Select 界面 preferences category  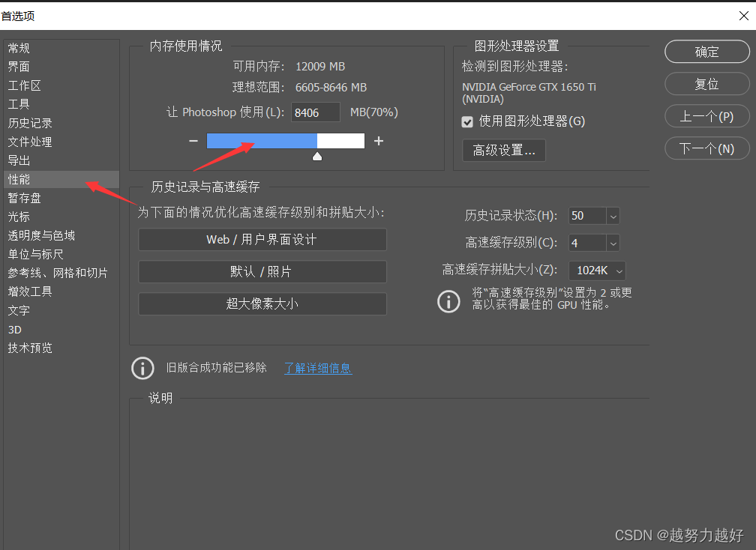[61, 67]
